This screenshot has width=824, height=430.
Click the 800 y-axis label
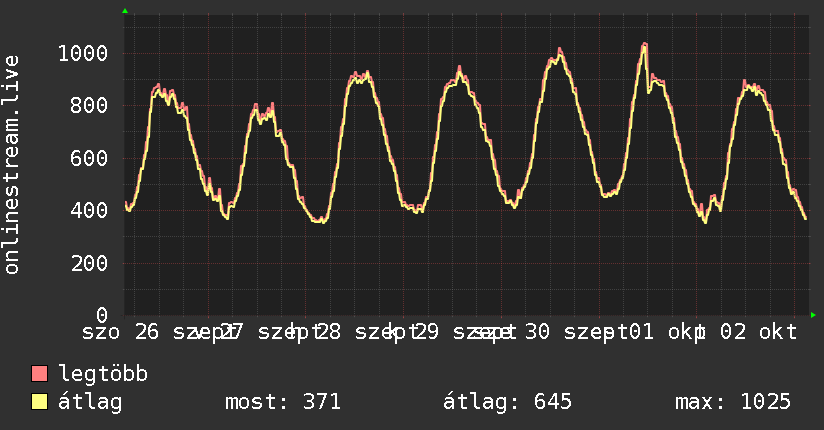point(89,106)
